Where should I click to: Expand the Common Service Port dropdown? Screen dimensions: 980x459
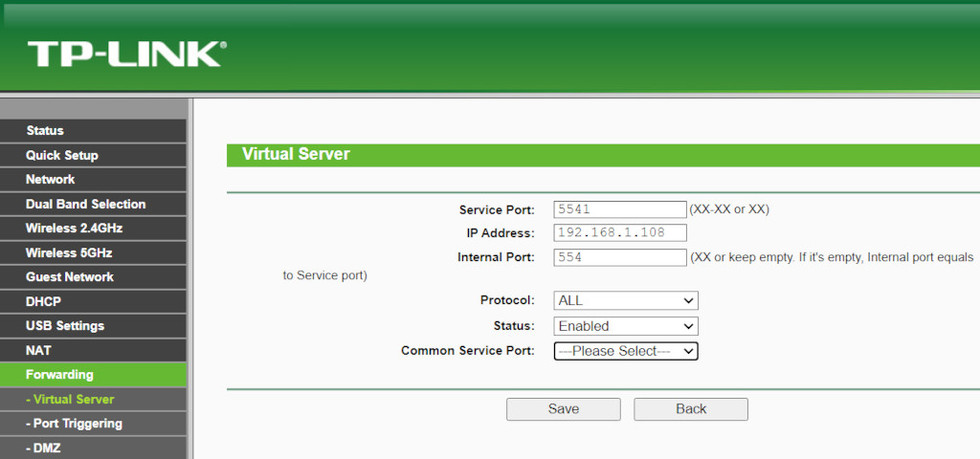[626, 351]
